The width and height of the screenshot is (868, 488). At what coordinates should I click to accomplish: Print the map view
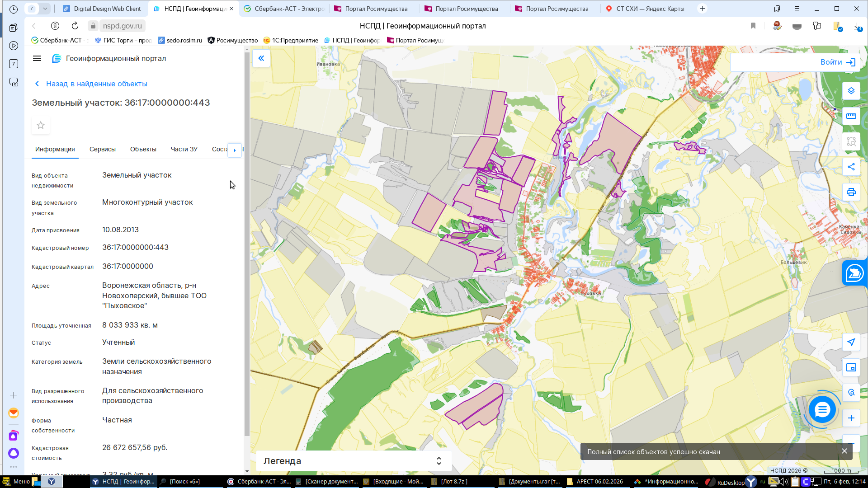[851, 192]
